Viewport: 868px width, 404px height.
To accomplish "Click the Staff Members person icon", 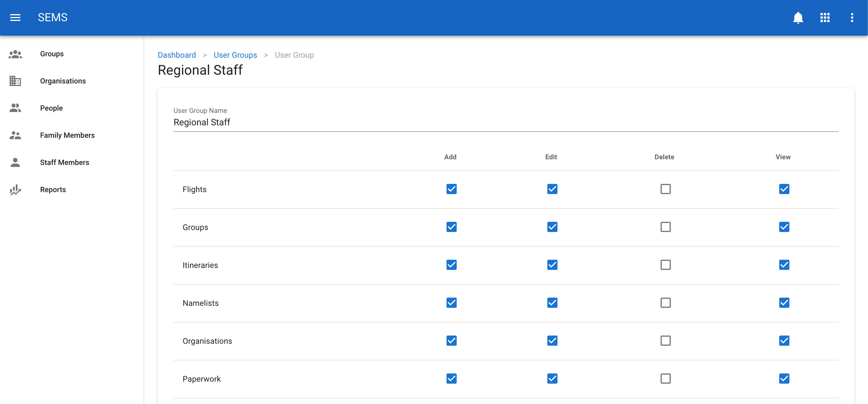I will [x=15, y=162].
